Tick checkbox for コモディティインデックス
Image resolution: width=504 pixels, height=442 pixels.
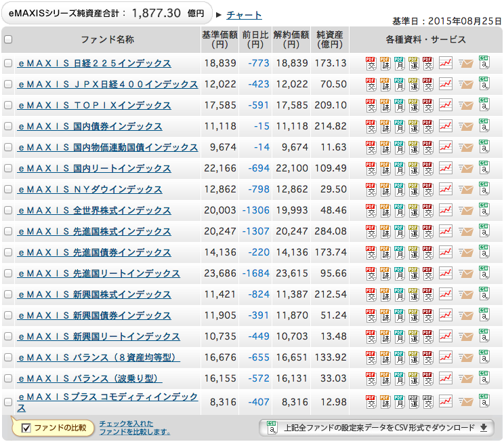pyautogui.click(x=8, y=402)
